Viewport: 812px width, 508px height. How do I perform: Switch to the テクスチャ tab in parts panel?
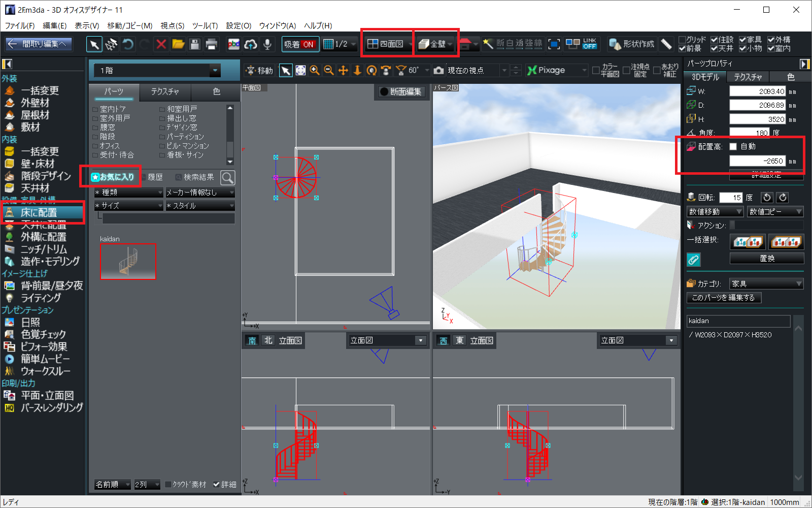tap(165, 91)
